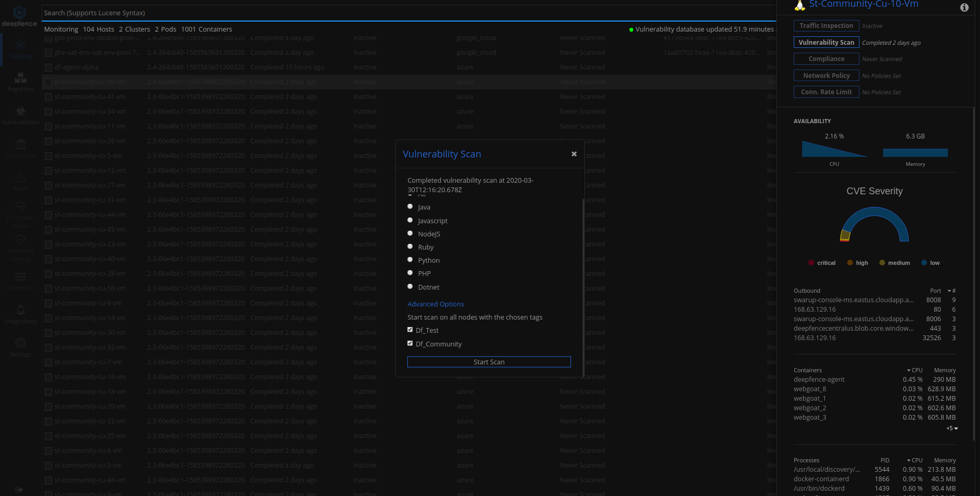Uncheck the Df_Community tag checkbox
The height and width of the screenshot is (496, 980).
[410, 343]
